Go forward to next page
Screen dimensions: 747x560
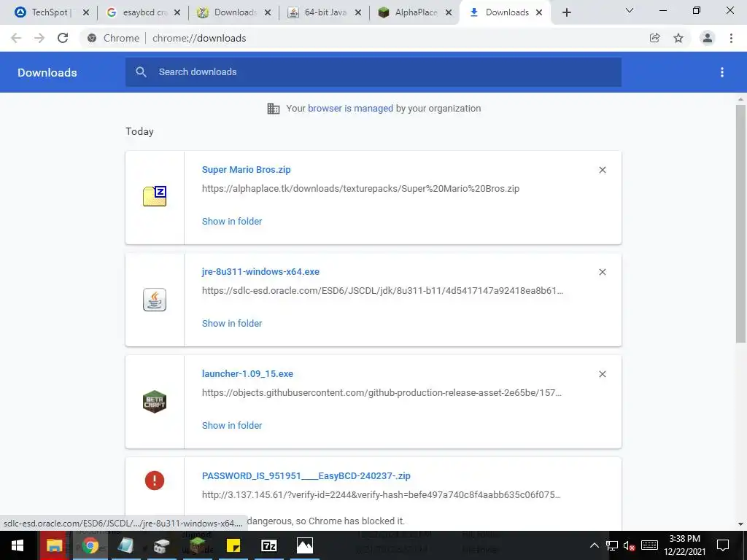click(39, 38)
